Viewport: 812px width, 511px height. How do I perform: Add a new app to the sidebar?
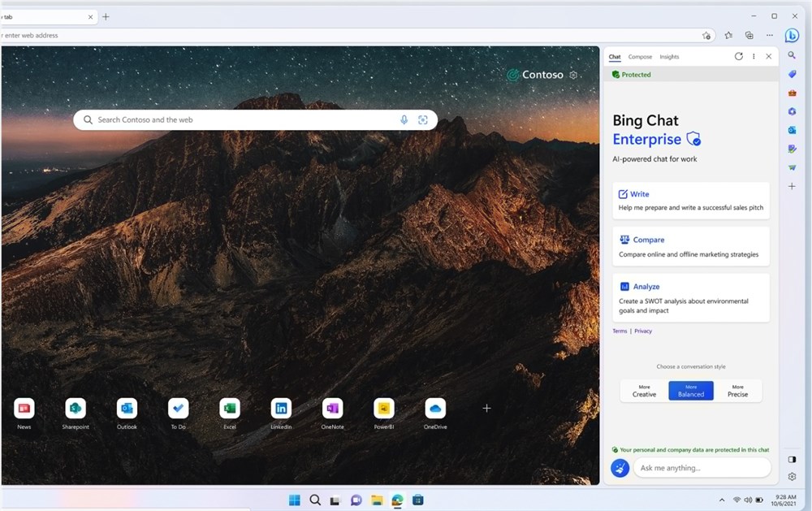coord(792,186)
